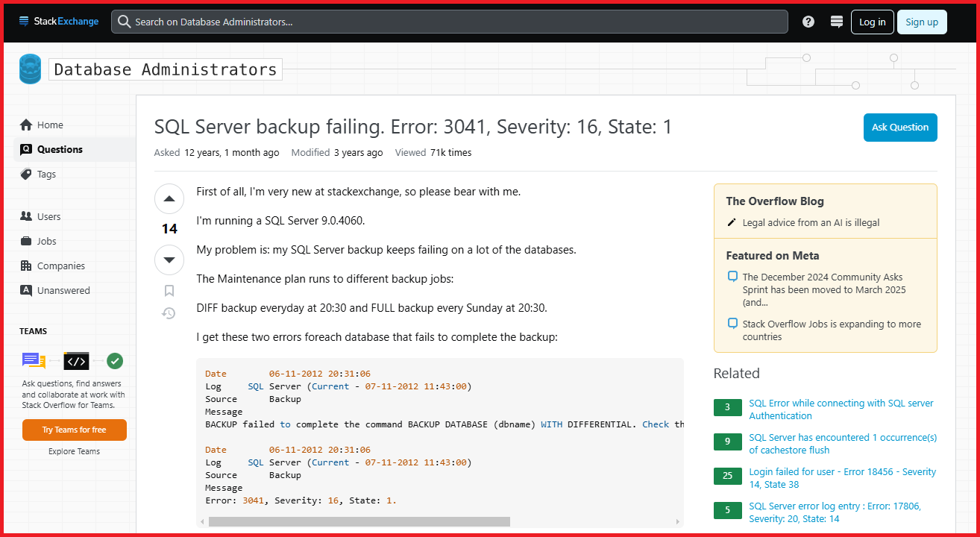The image size is (980, 537).
Task: Open the Companies sidebar item
Action: pos(75,266)
